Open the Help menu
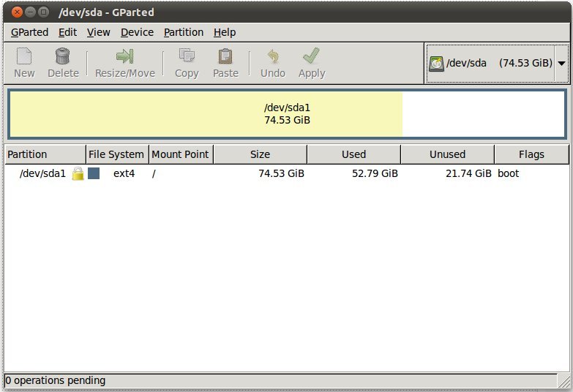This screenshot has width=573, height=392. [x=225, y=32]
